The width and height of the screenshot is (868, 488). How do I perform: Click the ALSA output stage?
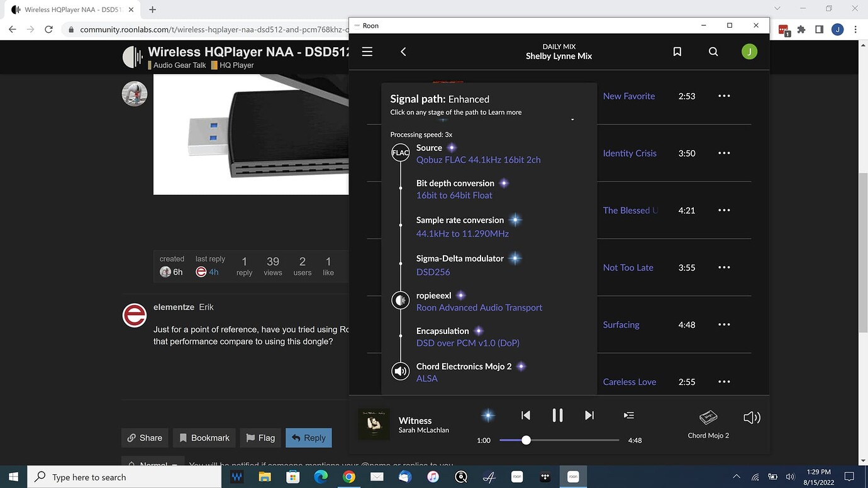tap(427, 379)
